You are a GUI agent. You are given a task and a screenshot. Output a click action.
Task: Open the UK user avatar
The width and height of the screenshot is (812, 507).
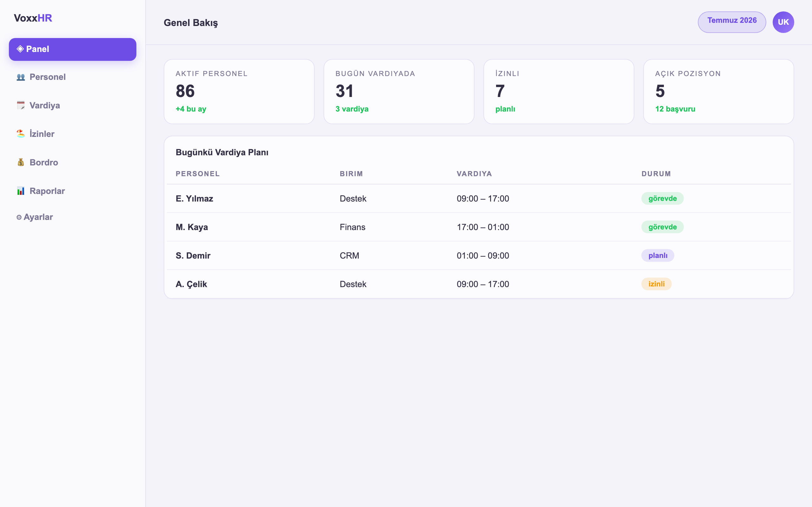click(783, 22)
